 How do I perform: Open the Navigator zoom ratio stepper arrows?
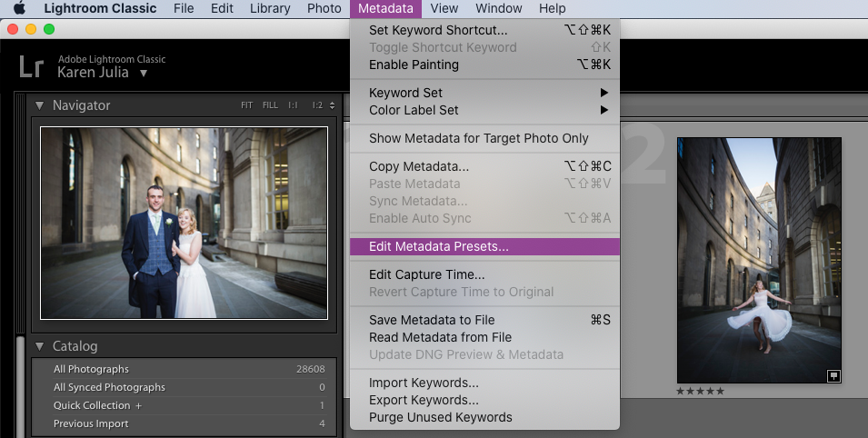click(x=332, y=105)
